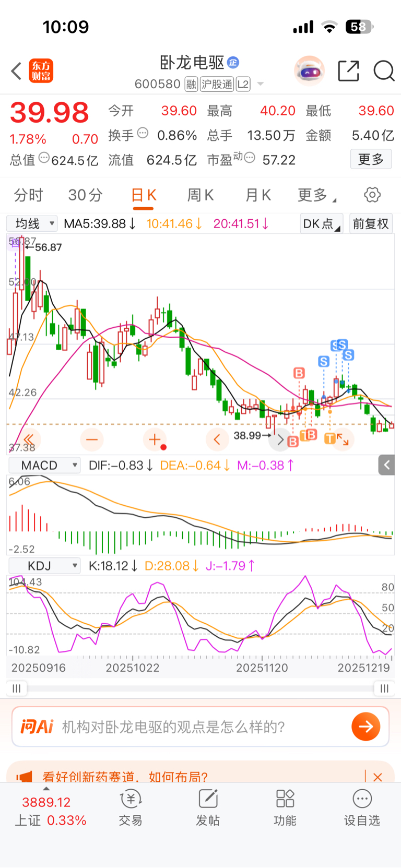Close the promo banner X
Viewport: 401px width, 868px height.
[x=378, y=777]
